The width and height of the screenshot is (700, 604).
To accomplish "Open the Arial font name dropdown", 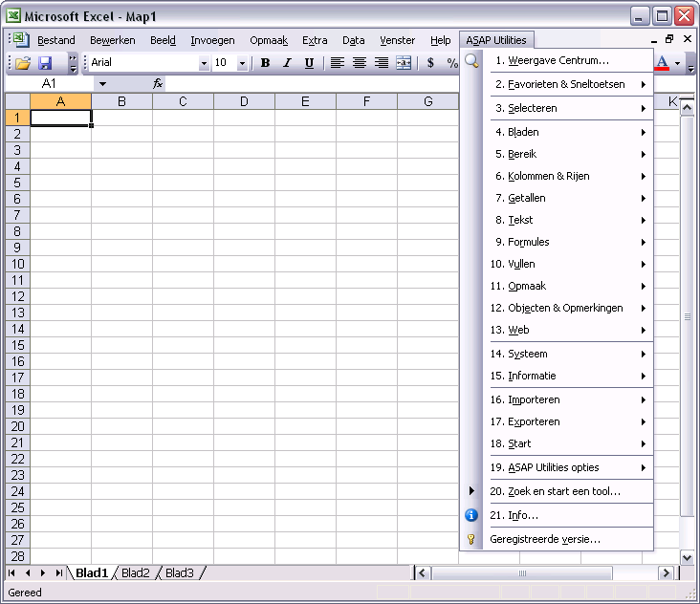I will pyautogui.click(x=204, y=63).
